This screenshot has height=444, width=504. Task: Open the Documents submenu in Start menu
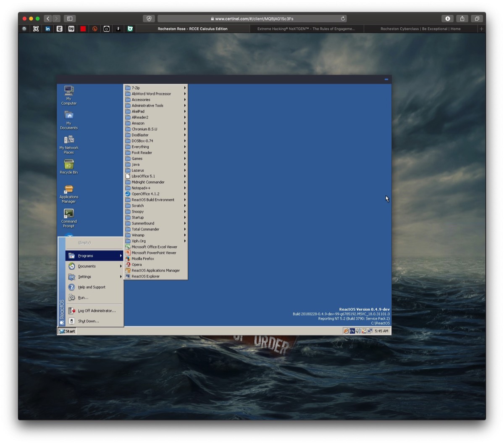tap(94, 266)
